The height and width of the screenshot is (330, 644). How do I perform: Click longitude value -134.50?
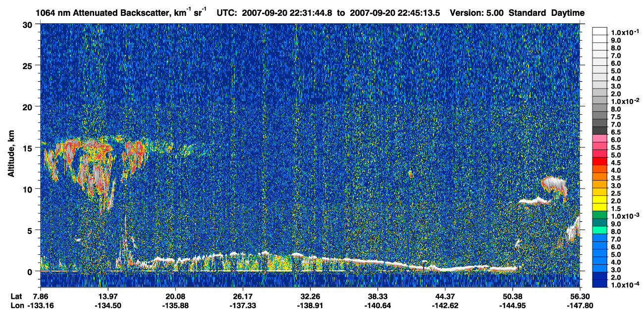[107, 305]
